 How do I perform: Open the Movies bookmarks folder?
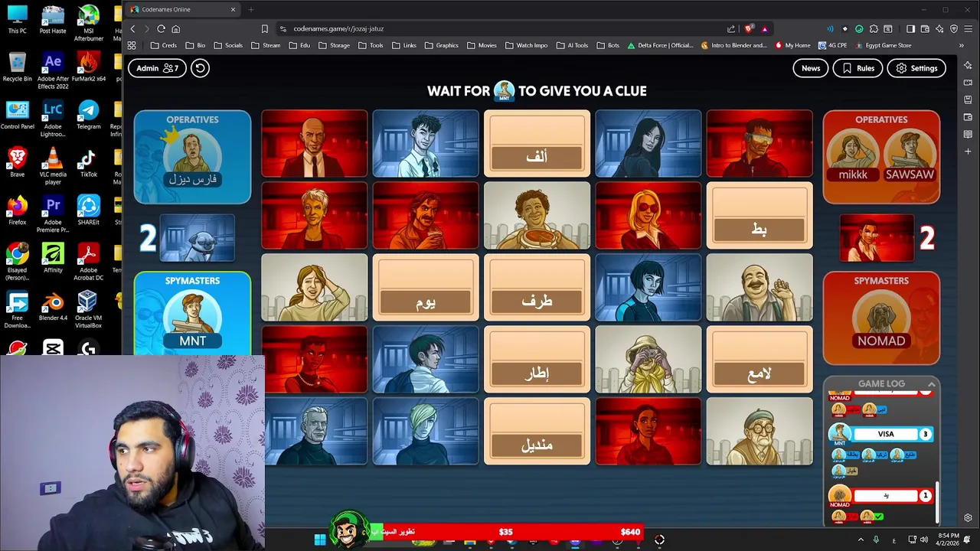click(x=482, y=45)
